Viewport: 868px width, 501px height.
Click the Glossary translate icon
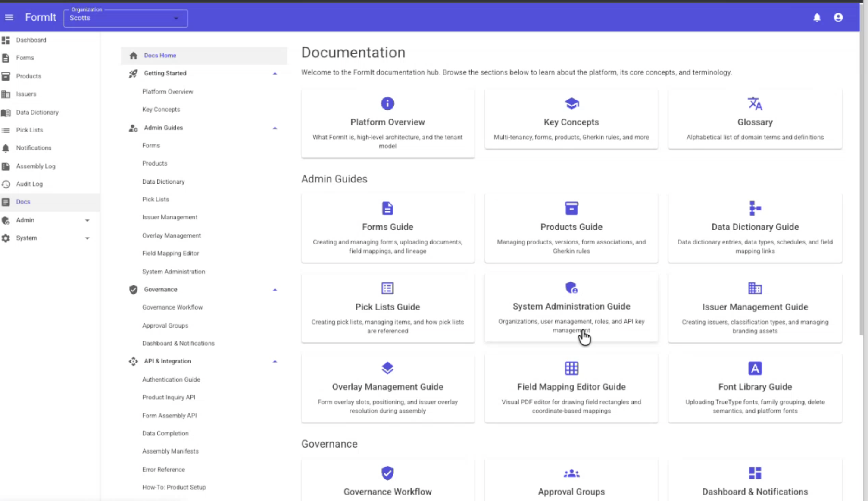(755, 103)
